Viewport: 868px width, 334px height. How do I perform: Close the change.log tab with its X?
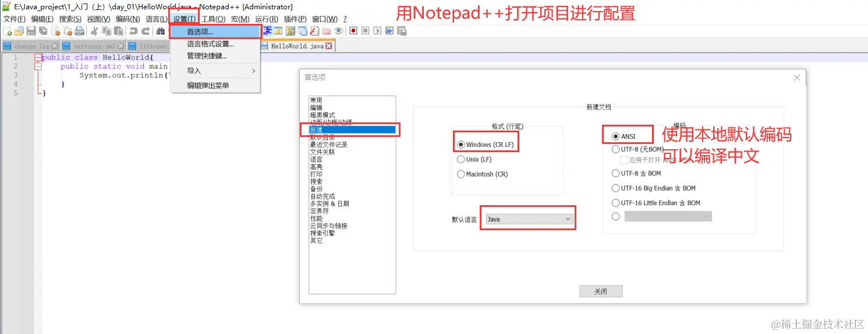[55, 46]
